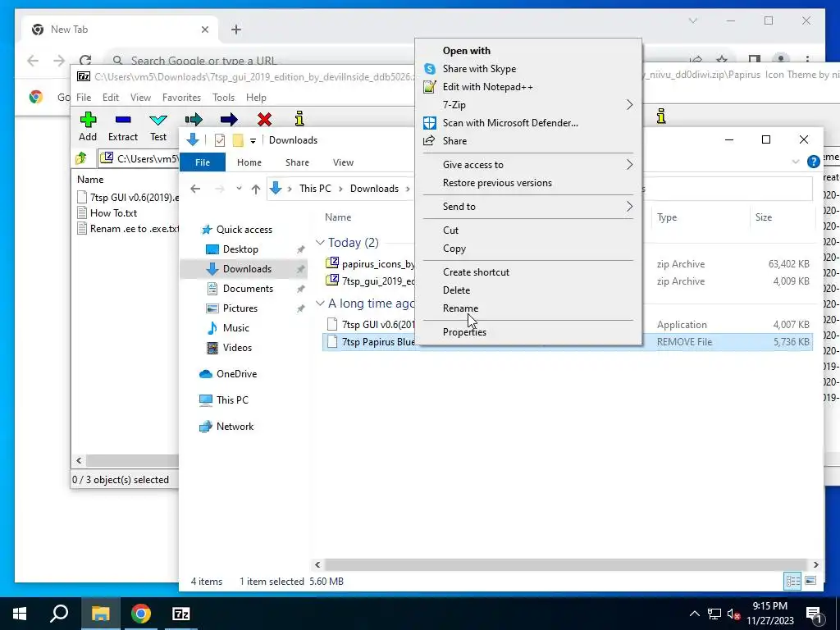The image size is (840, 630).
Task: Click Chrome reload button
Action: (x=85, y=61)
